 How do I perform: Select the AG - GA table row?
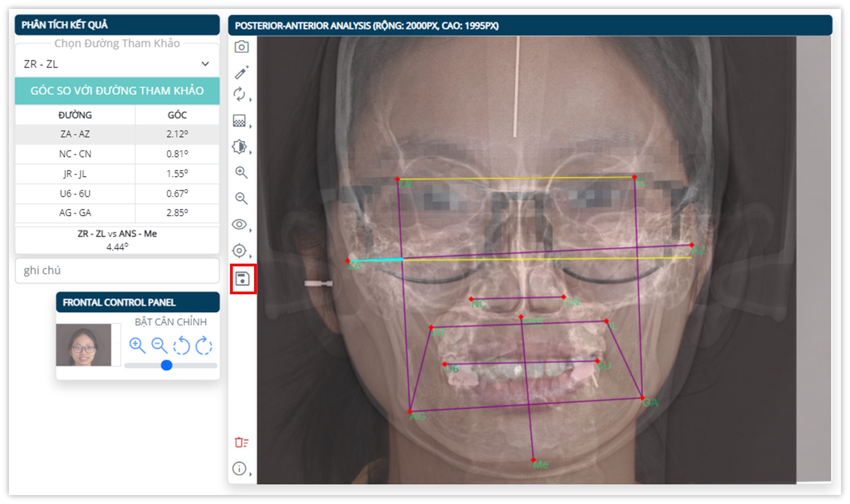click(x=117, y=213)
